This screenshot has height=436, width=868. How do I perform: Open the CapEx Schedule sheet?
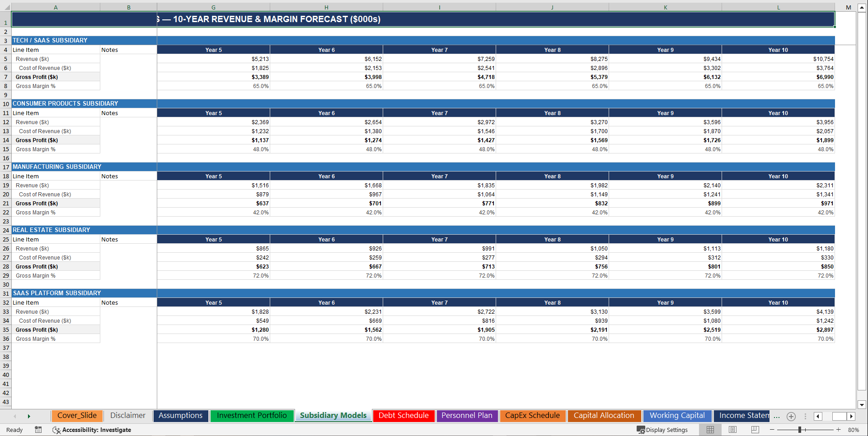532,415
